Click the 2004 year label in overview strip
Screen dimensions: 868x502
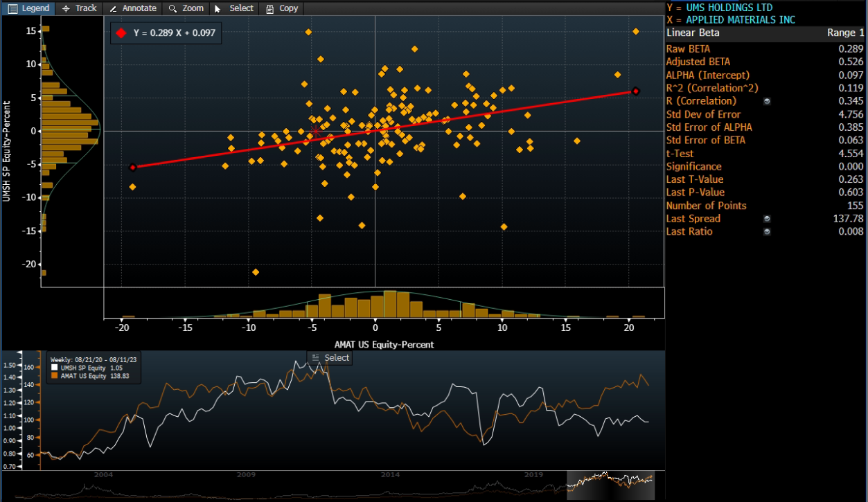point(103,475)
